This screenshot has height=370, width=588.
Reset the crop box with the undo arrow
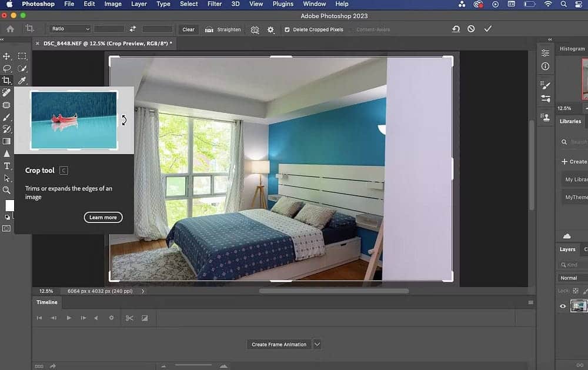coord(456,29)
